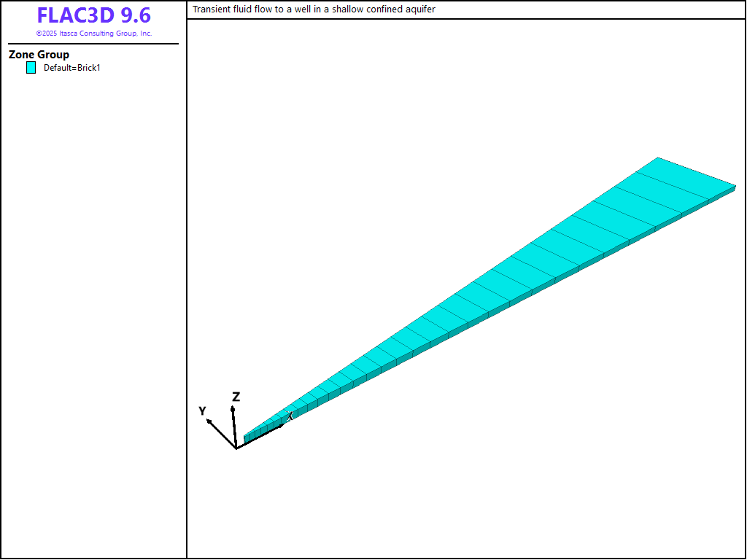Click the FLAC3D 9.6 logo title
Viewport: 747px width, 560px height.
[x=93, y=15]
